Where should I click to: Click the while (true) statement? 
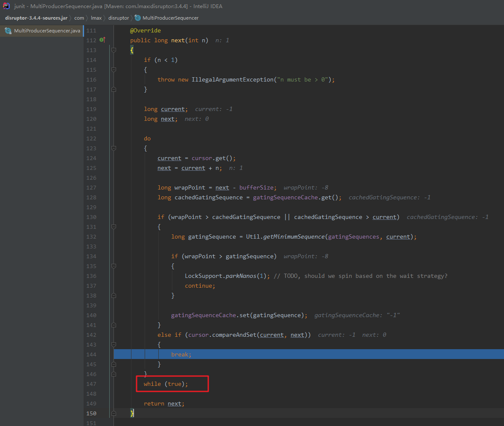click(166, 384)
